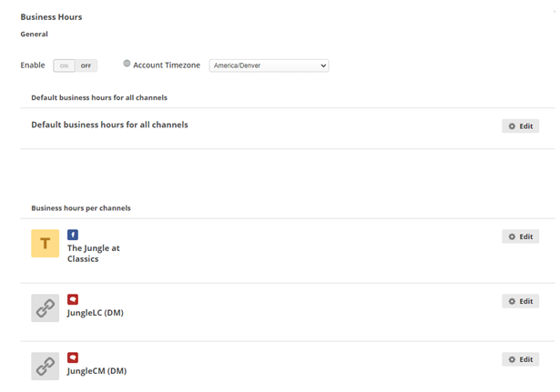Click the bold 'Default business hours for all channels' row title
This screenshot has height=392, width=560.
[109, 125]
